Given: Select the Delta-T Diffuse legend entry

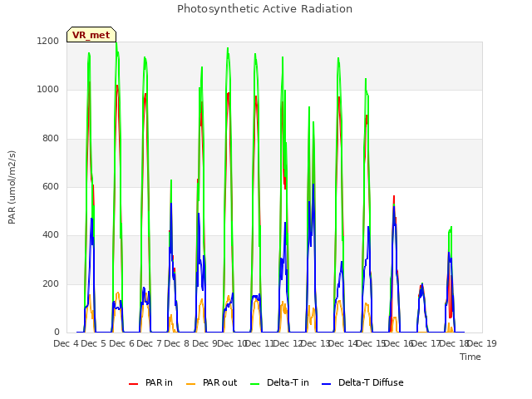Looking at the screenshot, I should [x=362, y=382].
